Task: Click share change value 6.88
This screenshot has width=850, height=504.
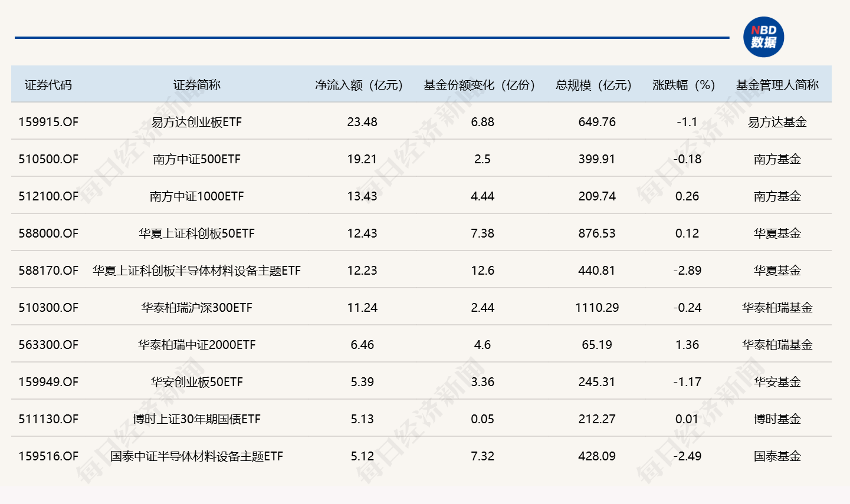Action: coord(483,122)
